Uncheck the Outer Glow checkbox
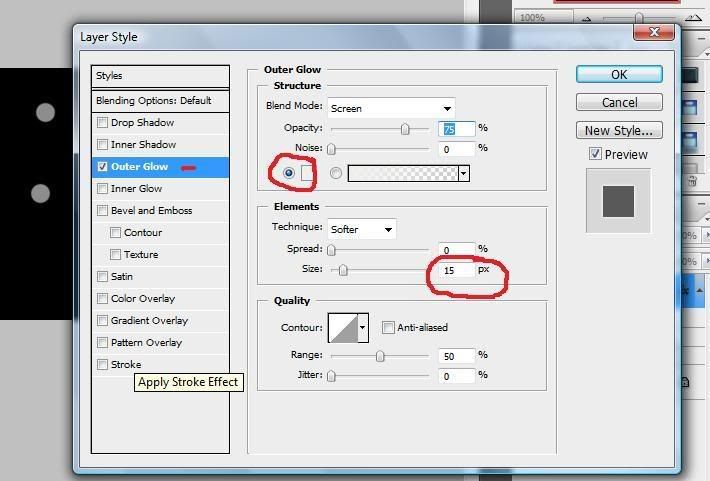Image resolution: width=710 pixels, height=481 pixels. 103,167
